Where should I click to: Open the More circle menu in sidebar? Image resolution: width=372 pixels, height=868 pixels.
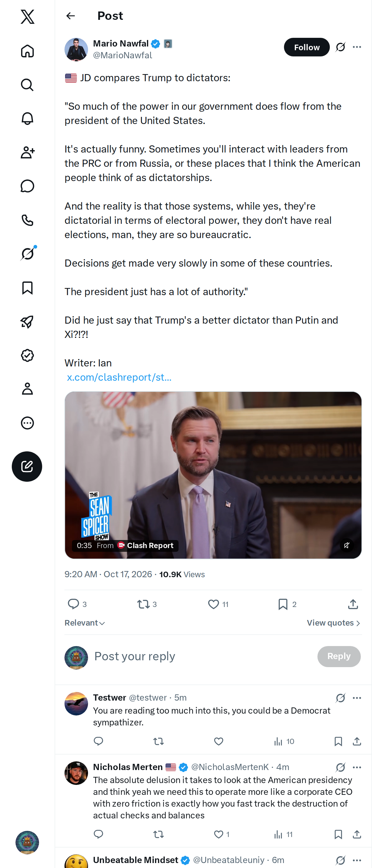coord(27,423)
